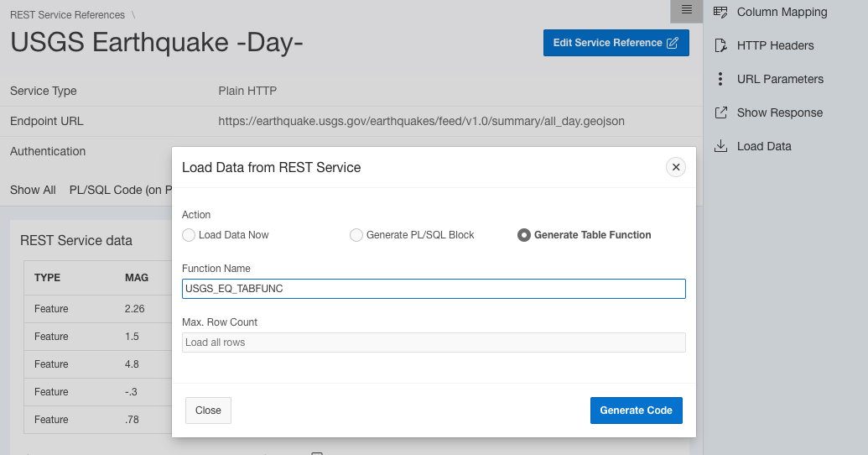Click the 2.26 magnitude cell
The image size is (868, 455).
(x=134, y=309)
